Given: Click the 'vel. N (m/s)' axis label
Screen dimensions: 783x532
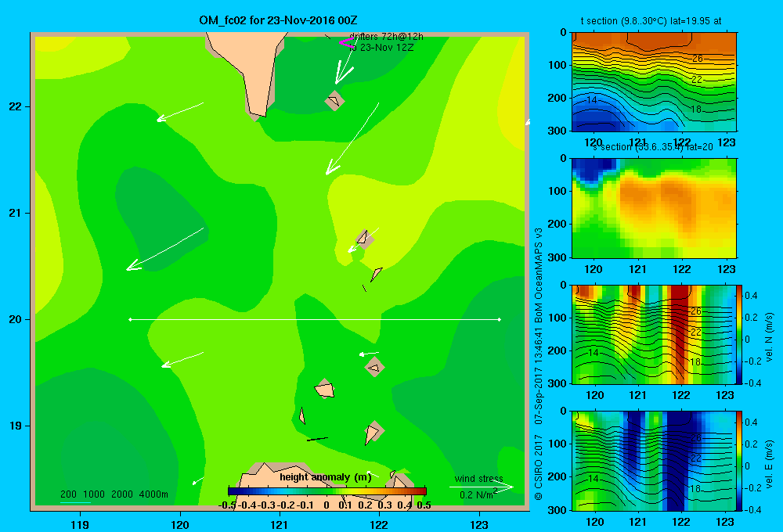Looking at the screenshot, I should 769,337.
